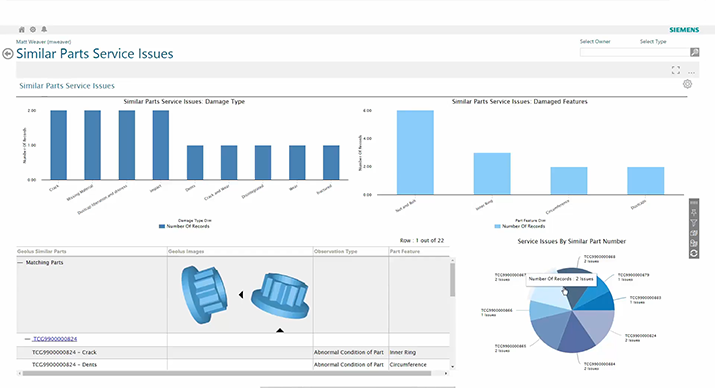Open the notifications bell icon
Image resolution: width=715 pixels, height=388 pixels.
coord(44,30)
